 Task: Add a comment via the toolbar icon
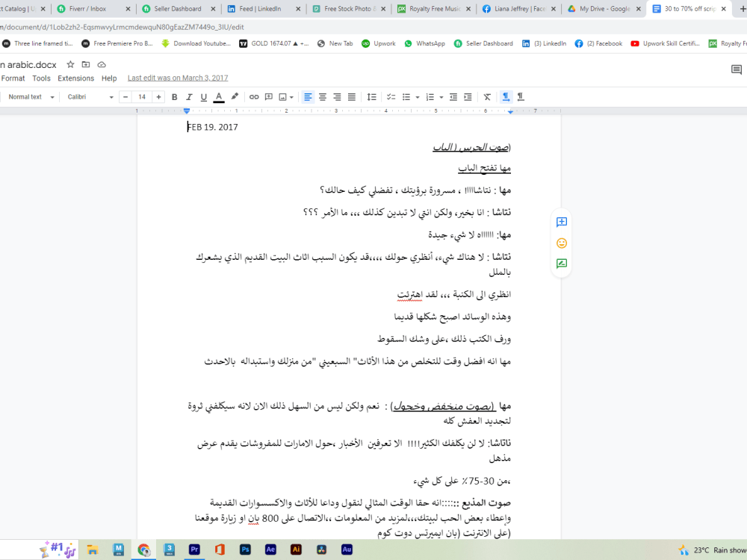[x=269, y=97]
